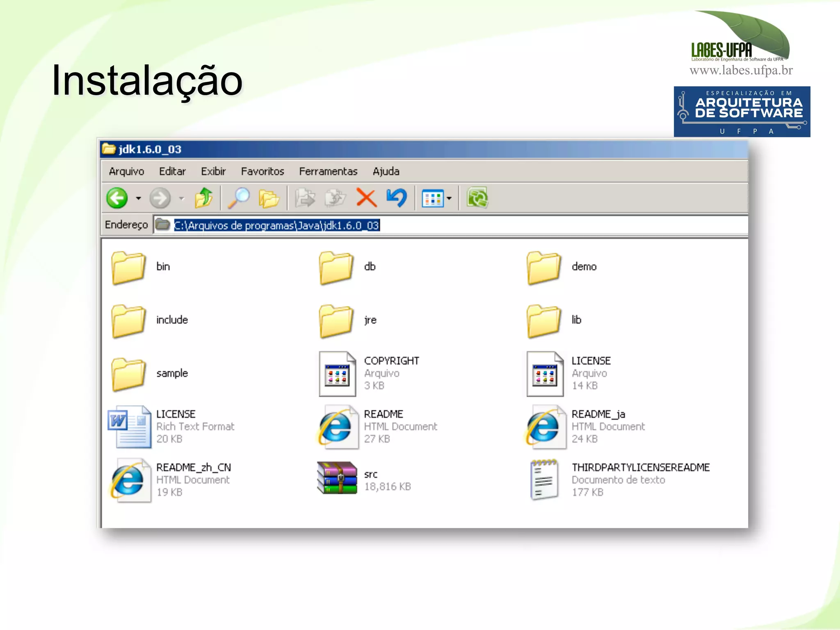Click the 'COPYRIGHT' file name

pyautogui.click(x=391, y=361)
